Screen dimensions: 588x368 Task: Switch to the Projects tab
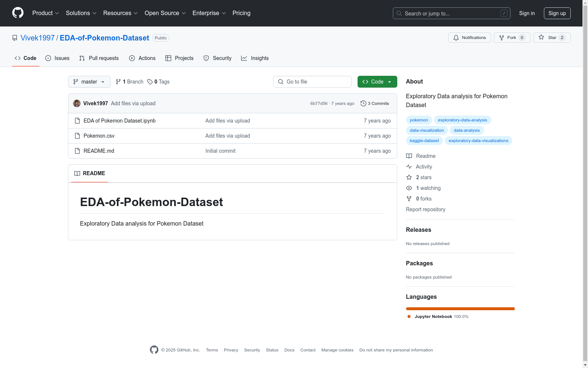pos(179,58)
